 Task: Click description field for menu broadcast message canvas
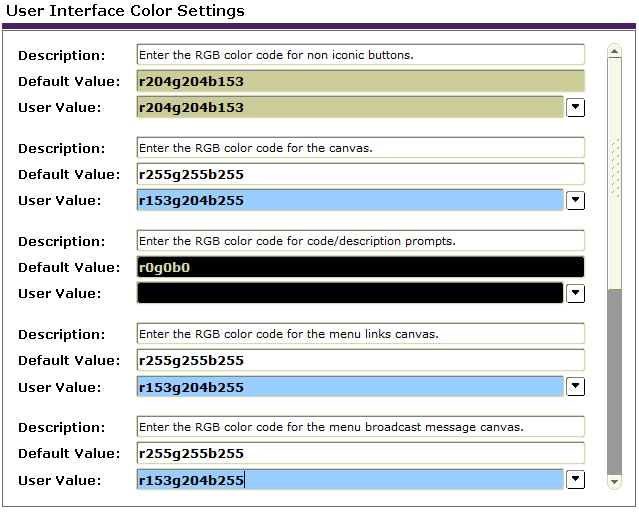361,427
